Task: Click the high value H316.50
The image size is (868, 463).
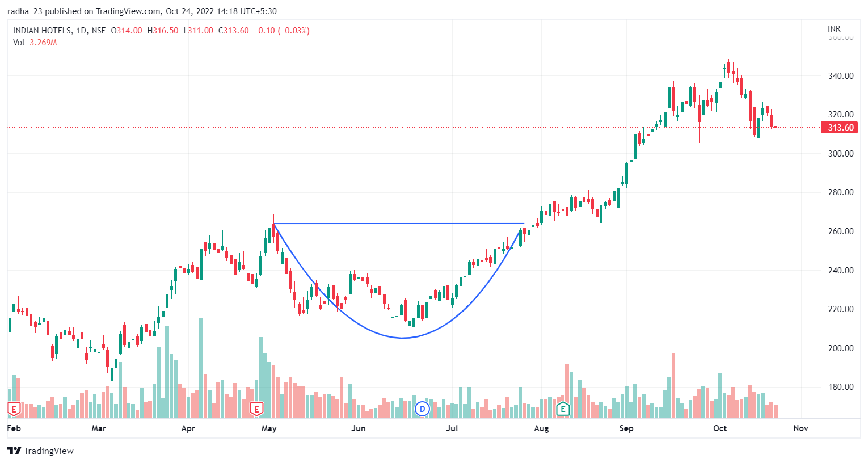Action: pyautogui.click(x=163, y=31)
